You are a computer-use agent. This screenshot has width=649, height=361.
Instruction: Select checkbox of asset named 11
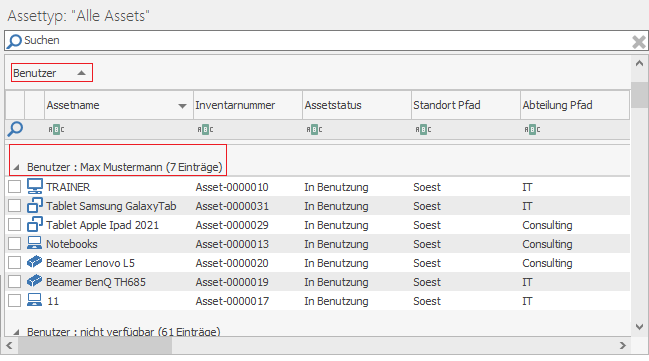pos(14,300)
